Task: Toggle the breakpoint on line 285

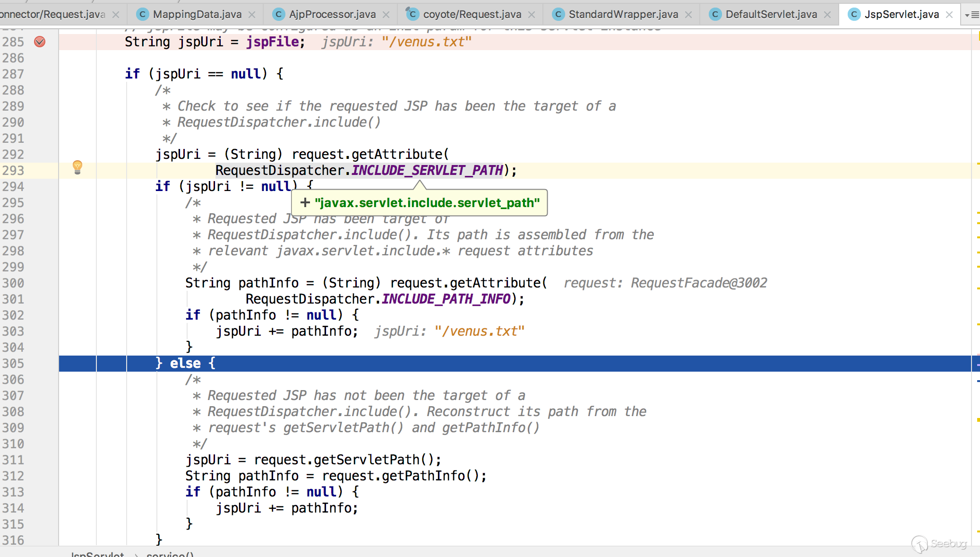Action: tap(40, 42)
